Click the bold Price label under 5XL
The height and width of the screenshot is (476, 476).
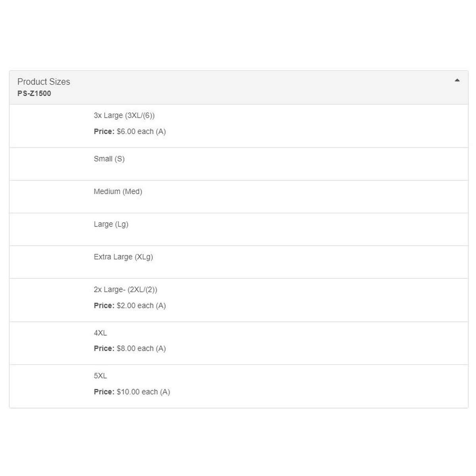coord(104,392)
